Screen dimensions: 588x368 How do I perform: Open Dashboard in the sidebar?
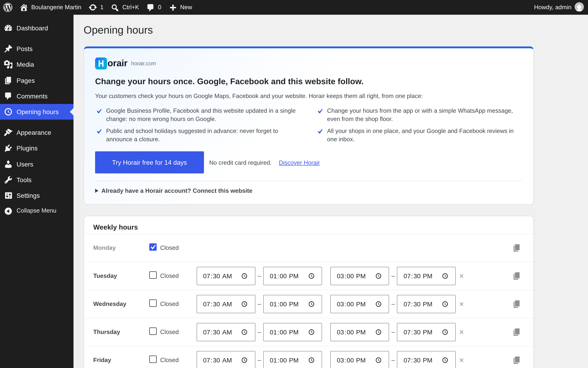coord(37,28)
